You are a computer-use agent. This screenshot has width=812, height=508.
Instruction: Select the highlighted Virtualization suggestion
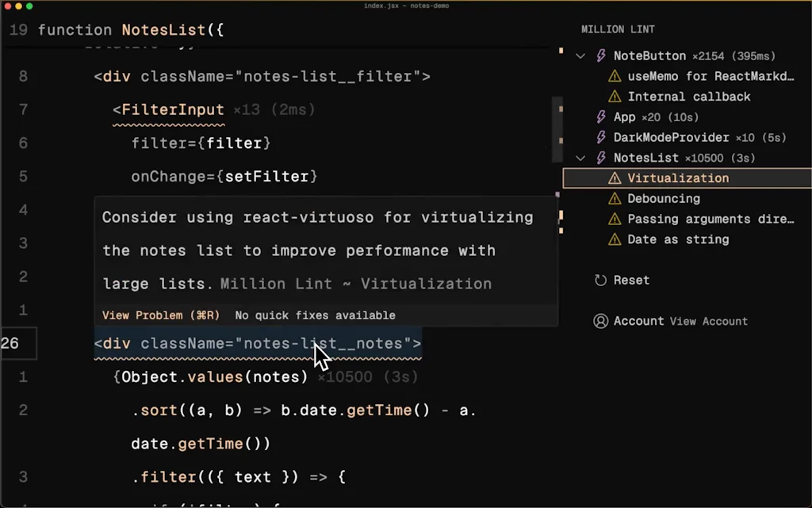coord(678,178)
